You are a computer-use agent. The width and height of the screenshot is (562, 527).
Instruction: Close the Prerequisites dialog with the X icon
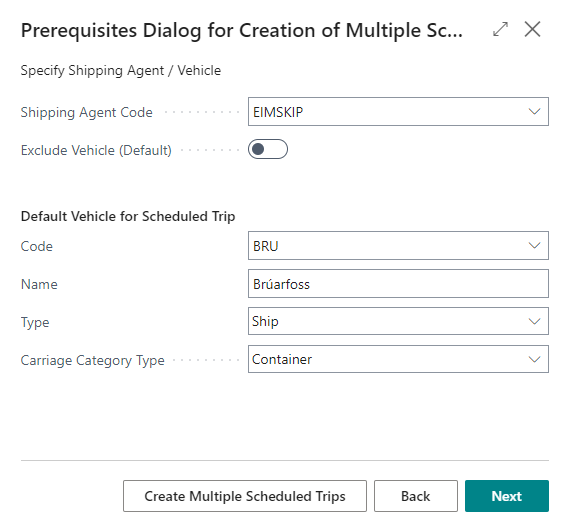(x=532, y=29)
